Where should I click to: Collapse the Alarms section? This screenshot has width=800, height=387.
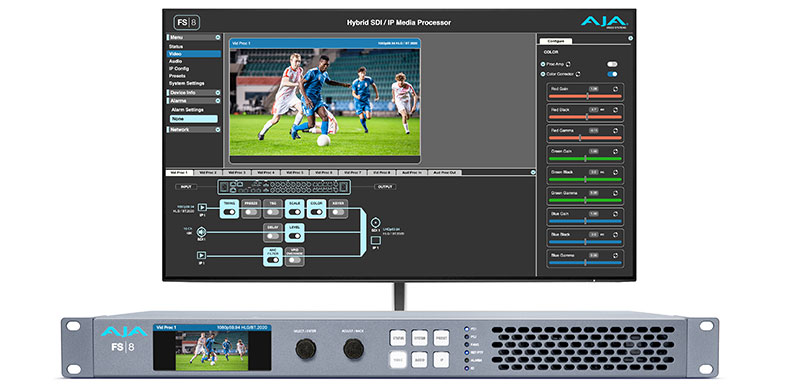[218, 100]
